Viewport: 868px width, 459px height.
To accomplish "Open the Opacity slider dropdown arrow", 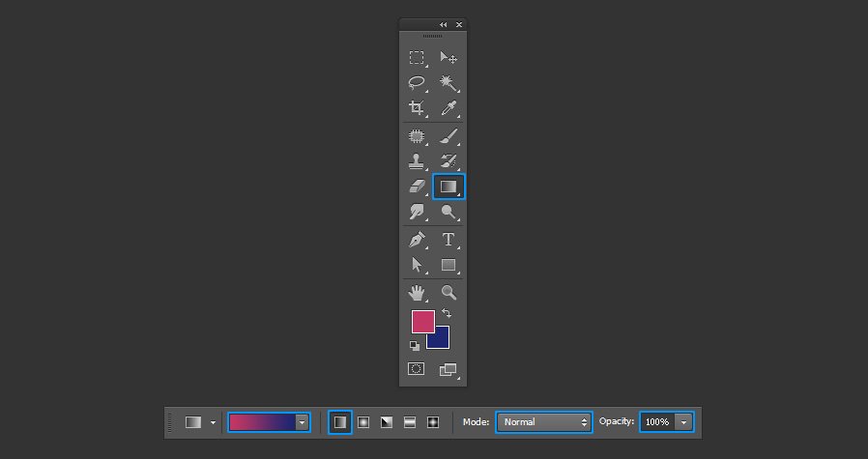I will pyautogui.click(x=683, y=422).
